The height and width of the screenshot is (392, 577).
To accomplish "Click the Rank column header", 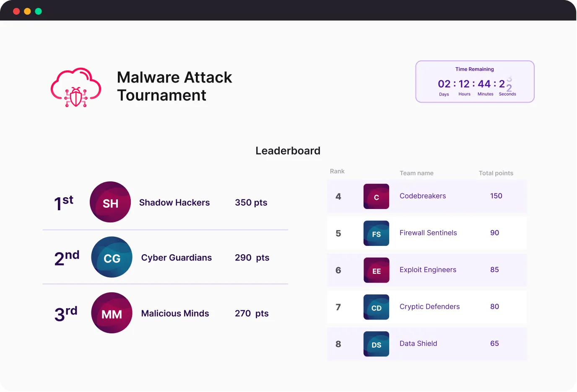I will point(337,171).
